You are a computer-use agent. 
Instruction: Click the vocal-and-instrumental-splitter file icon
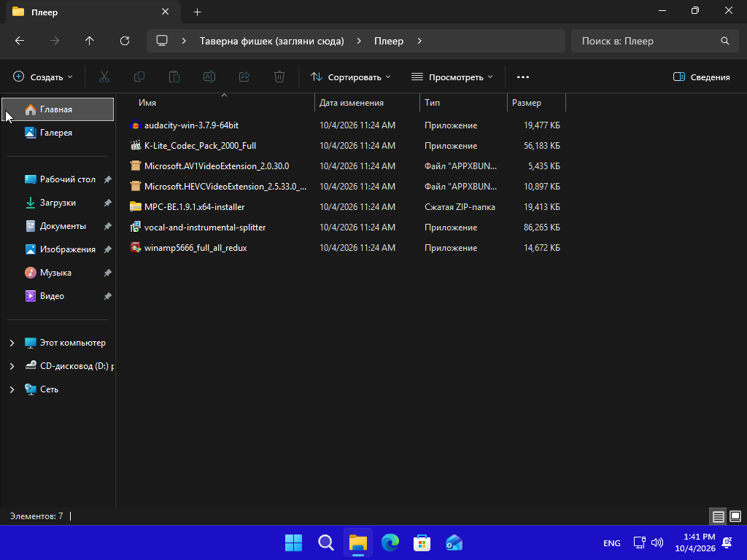click(x=135, y=227)
